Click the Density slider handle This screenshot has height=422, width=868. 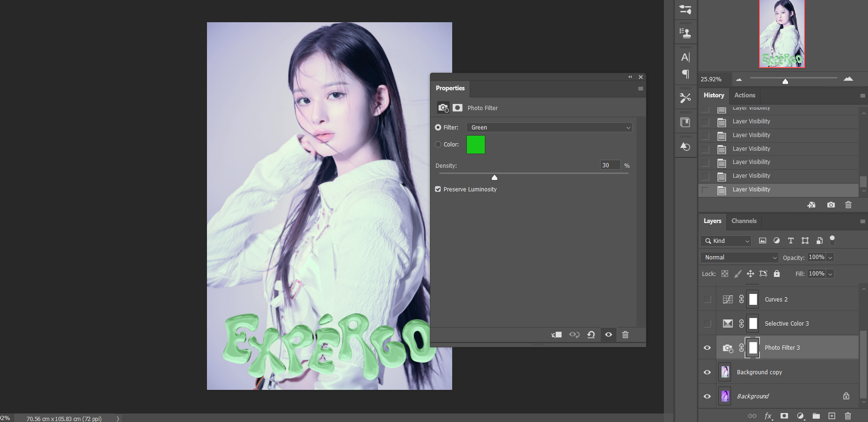tap(494, 177)
